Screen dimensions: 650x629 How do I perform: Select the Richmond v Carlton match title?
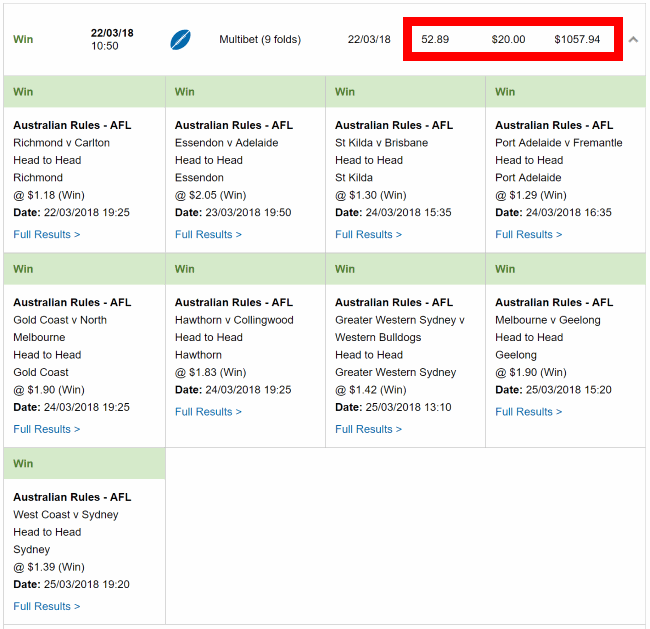pyautogui.click(x=61, y=143)
